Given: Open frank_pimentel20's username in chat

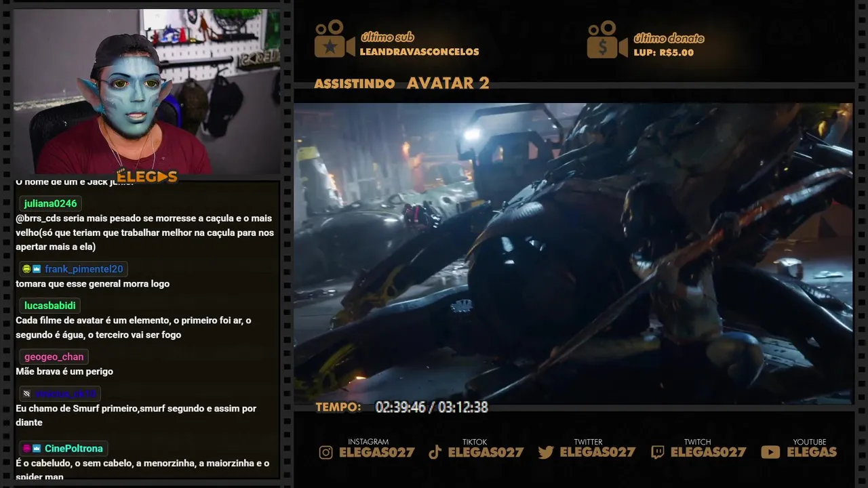Looking at the screenshot, I should (84, 269).
